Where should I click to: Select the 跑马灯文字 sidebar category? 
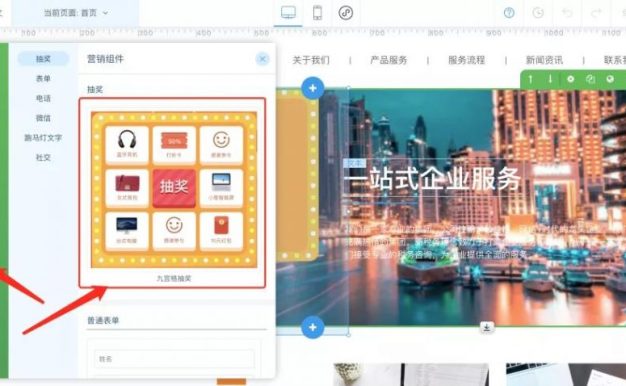click(43, 138)
